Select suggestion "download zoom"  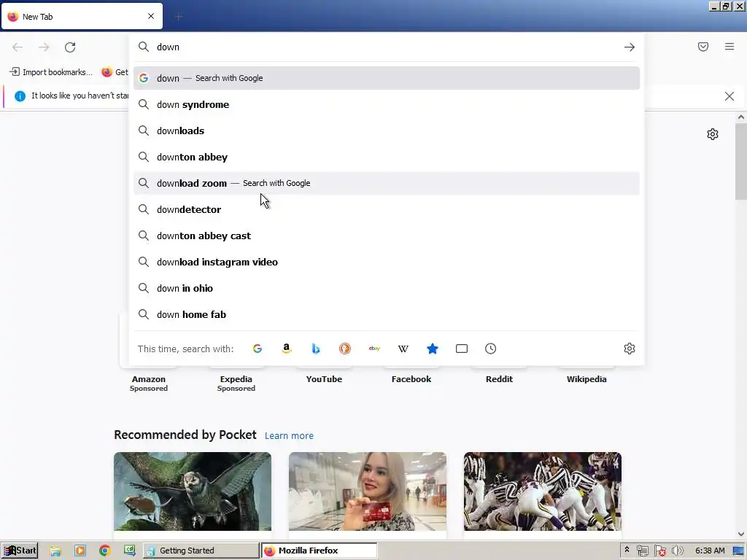point(387,183)
